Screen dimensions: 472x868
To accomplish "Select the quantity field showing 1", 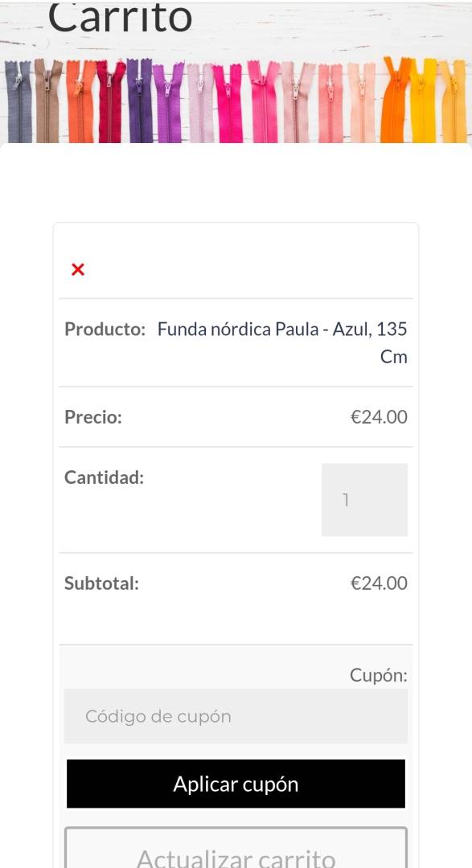I will click(364, 500).
